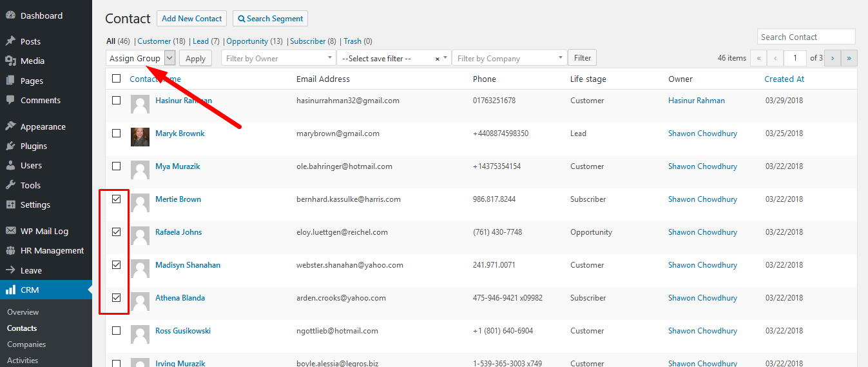
Task: Open the Assign Group bulk action dropdown
Action: click(x=140, y=58)
